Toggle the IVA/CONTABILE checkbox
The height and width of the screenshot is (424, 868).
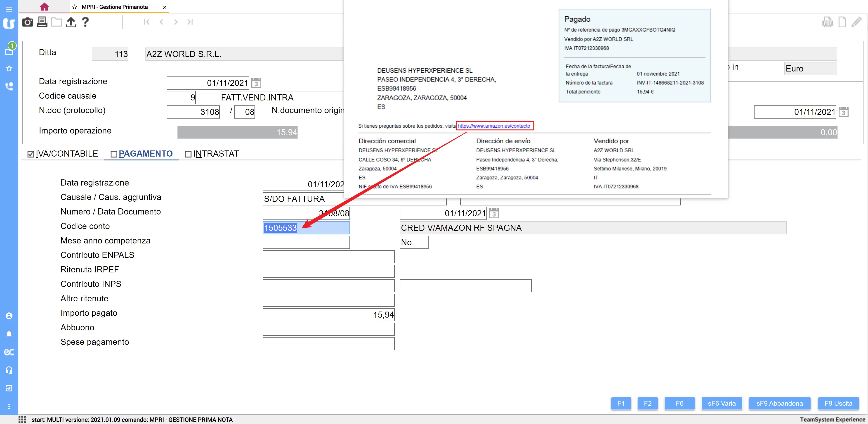(31, 154)
